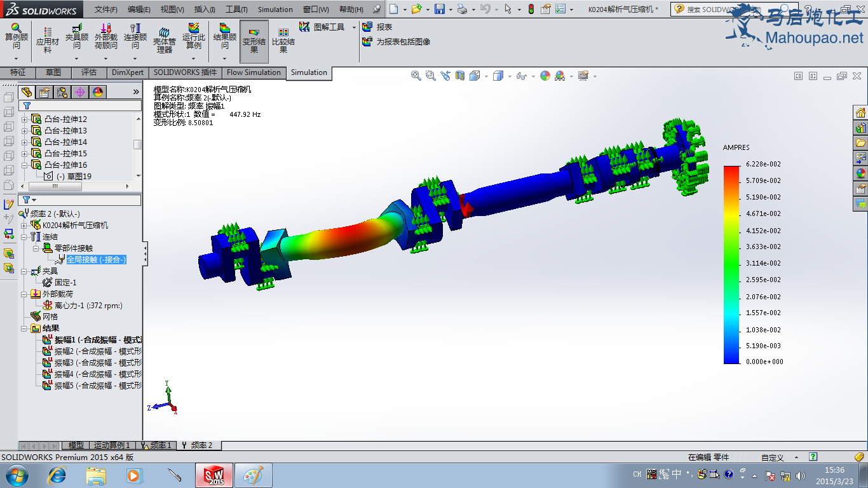Open 图解工具 plot tools
Screen dimensions: 868x488
click(x=322, y=27)
